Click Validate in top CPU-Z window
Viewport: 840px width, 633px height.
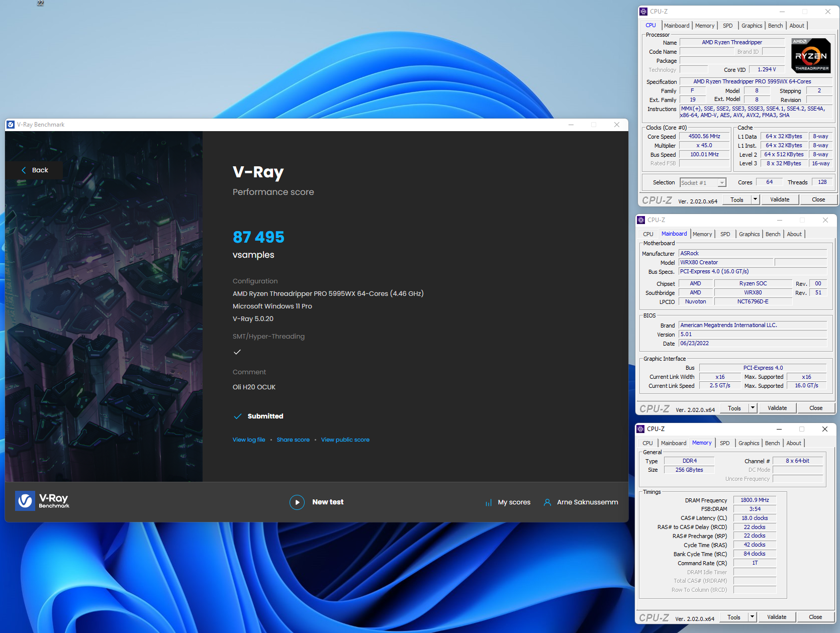click(780, 199)
